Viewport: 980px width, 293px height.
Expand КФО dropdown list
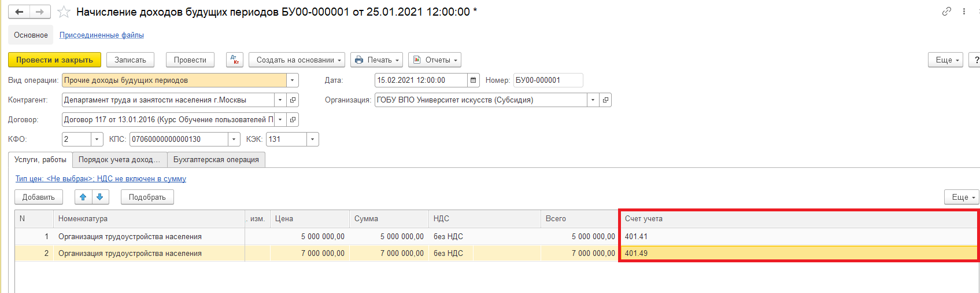(97, 139)
